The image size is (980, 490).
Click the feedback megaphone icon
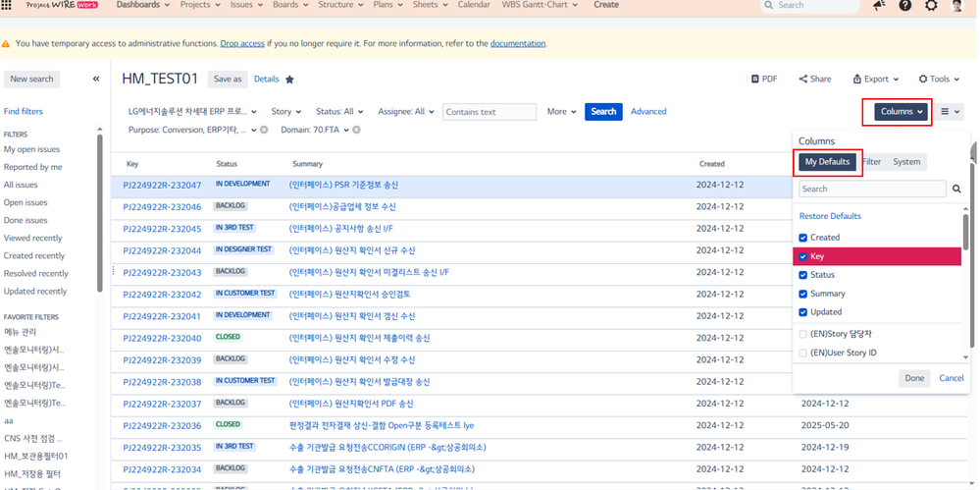point(879,5)
